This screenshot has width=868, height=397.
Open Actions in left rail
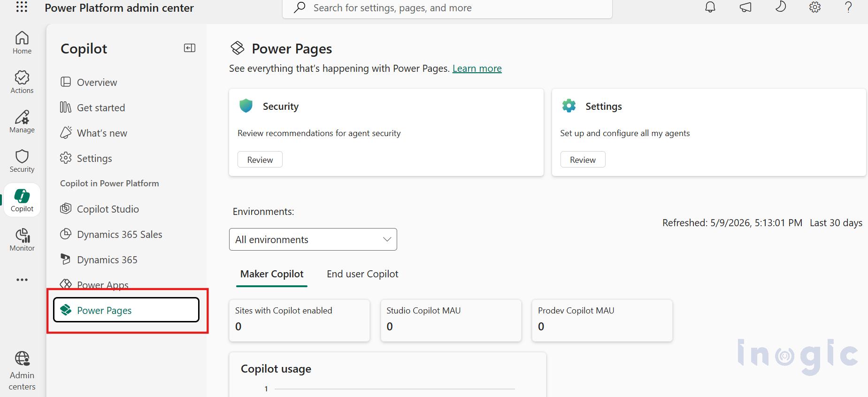[x=22, y=82]
